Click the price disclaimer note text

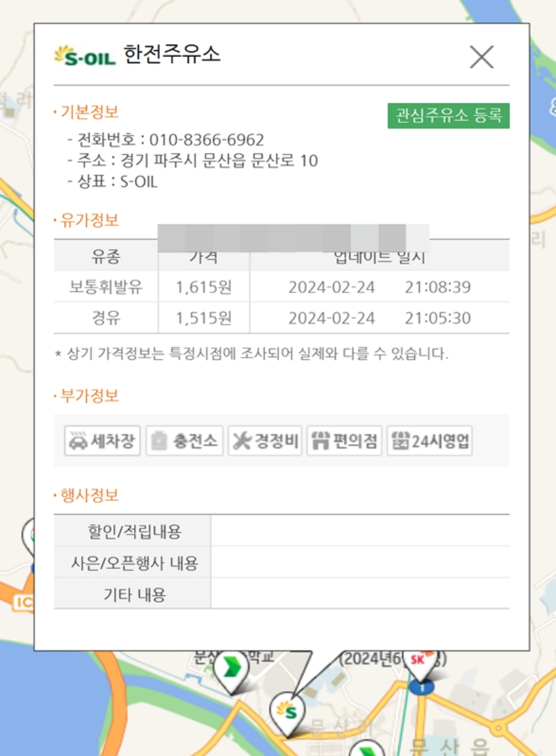252,354
